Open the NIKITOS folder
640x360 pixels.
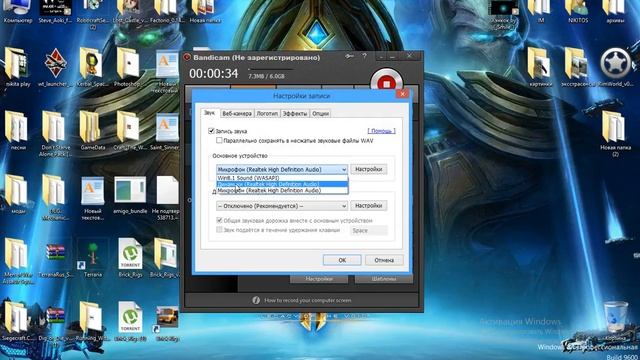(578, 11)
